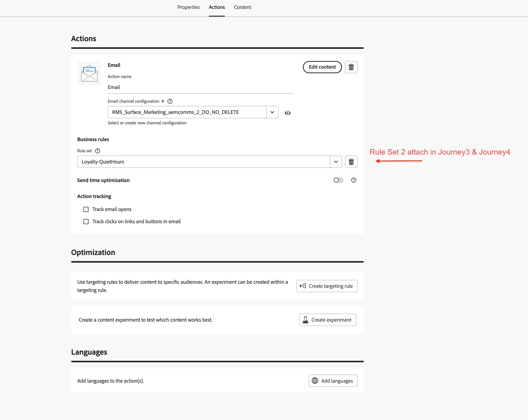The image size is (528, 420).
Task: Switch to the Content tab
Action: tap(242, 7)
